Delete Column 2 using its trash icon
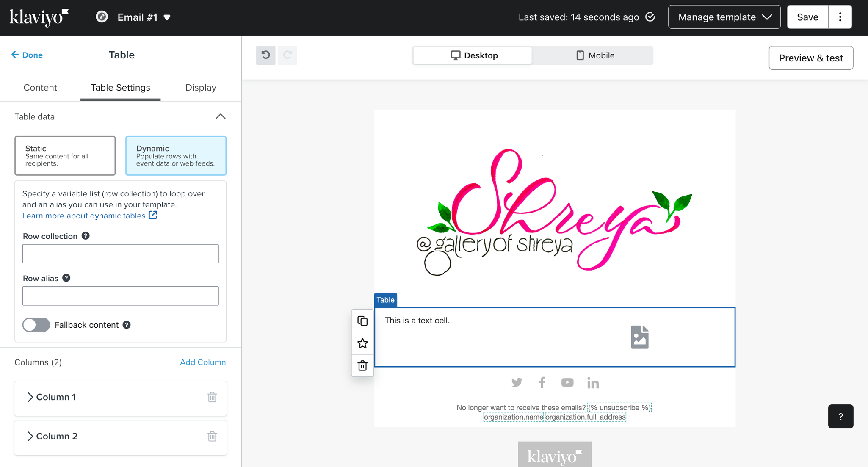The image size is (868, 467). coord(212,436)
